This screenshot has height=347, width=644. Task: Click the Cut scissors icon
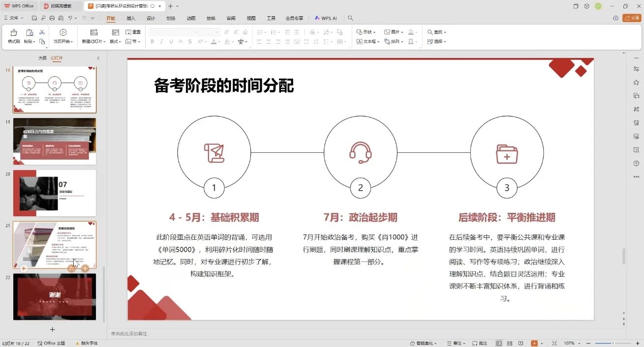(x=42, y=32)
